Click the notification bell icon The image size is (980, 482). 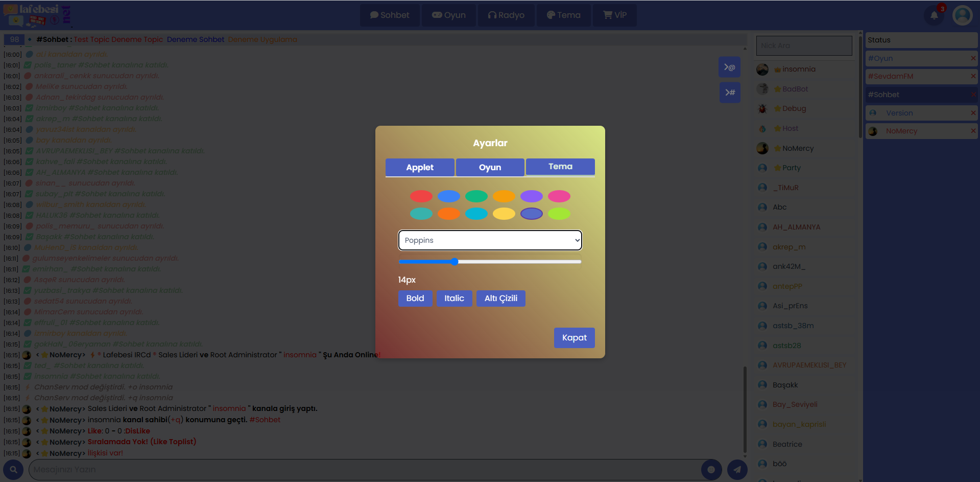(x=934, y=15)
